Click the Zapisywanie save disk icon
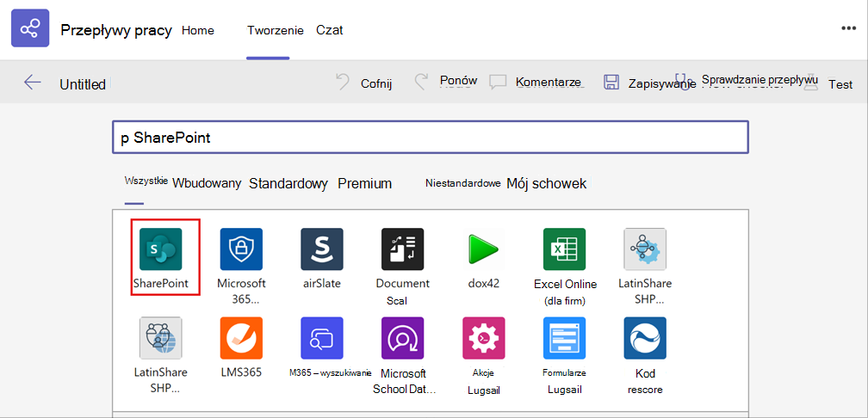This screenshot has height=418, width=868. (611, 83)
